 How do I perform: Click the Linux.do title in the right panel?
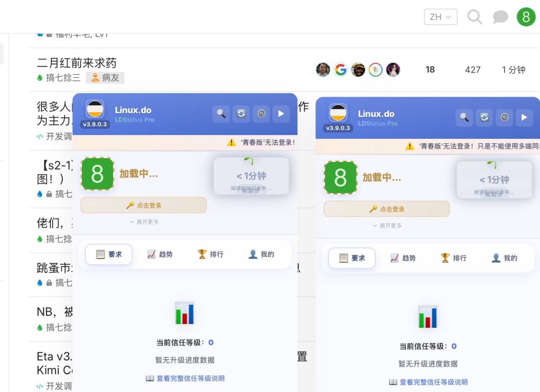click(x=376, y=114)
